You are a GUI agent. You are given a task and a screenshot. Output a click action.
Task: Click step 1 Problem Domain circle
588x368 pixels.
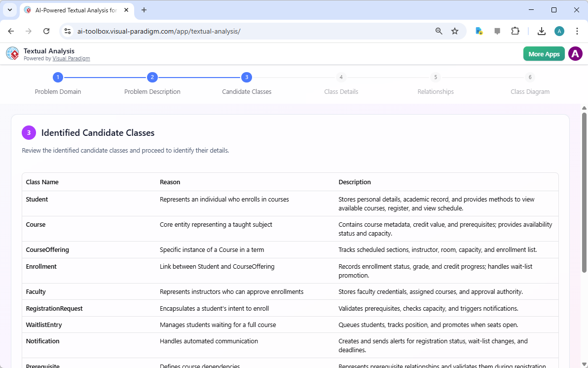[58, 77]
